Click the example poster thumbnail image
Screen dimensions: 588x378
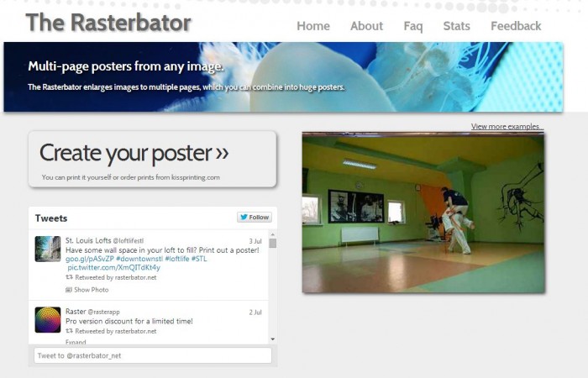tap(423, 213)
